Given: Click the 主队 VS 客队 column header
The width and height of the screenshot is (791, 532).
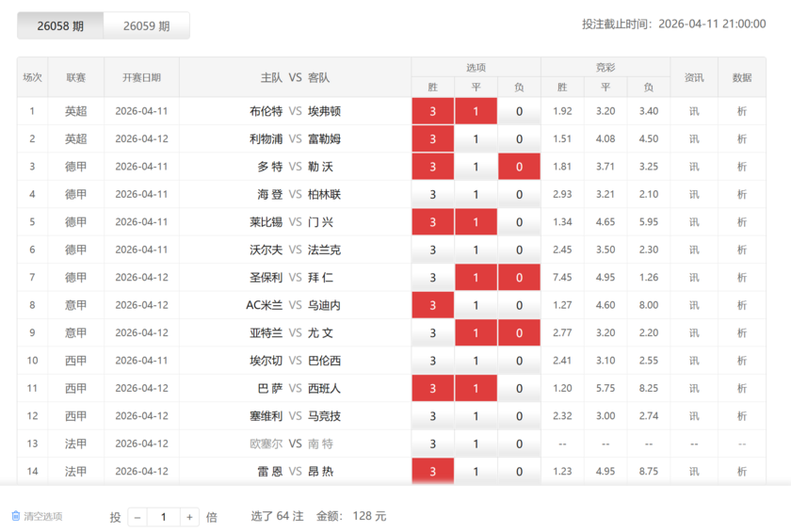Looking at the screenshot, I should (295, 77).
